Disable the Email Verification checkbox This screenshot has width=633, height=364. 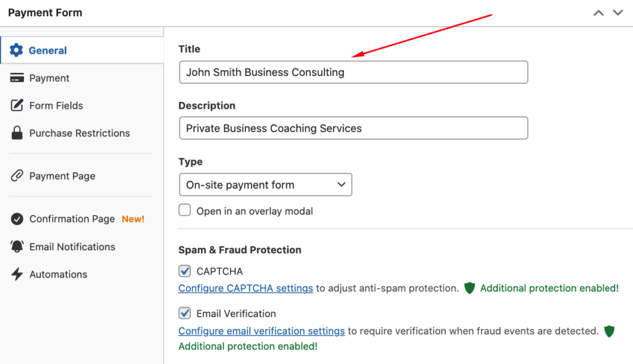[x=185, y=313]
